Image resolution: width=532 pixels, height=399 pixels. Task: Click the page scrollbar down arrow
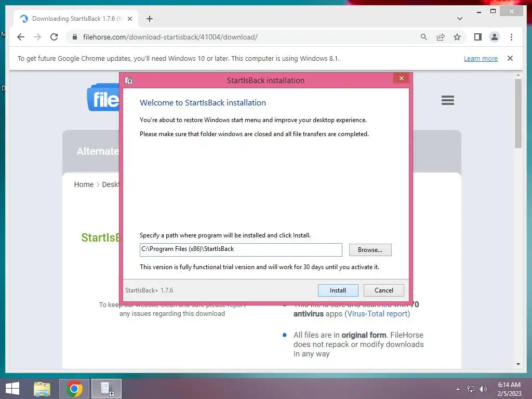click(x=518, y=364)
